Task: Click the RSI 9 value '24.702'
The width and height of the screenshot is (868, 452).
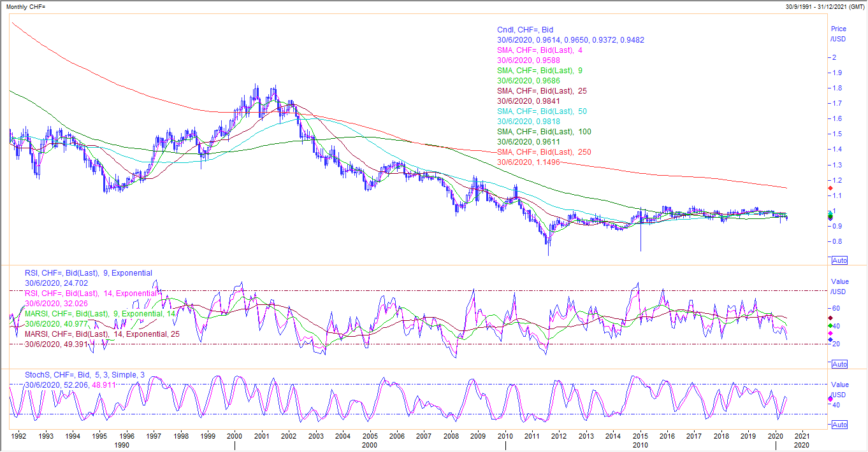Action: [x=77, y=283]
